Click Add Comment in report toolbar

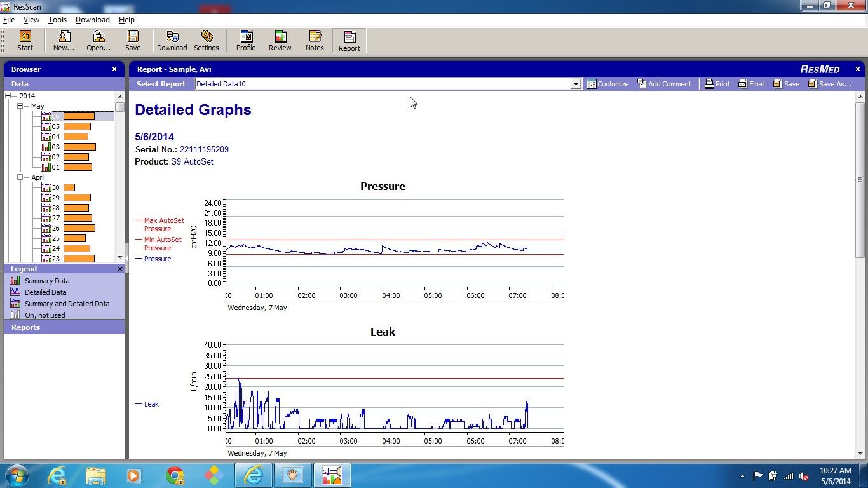(x=664, y=84)
